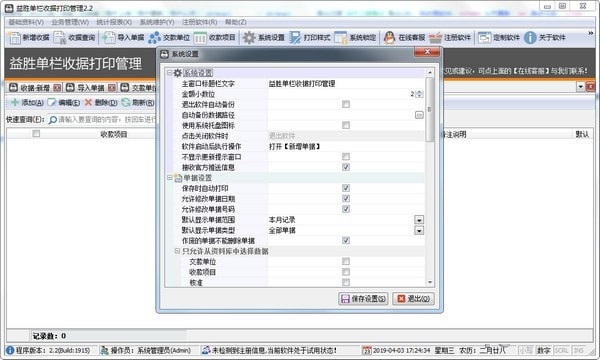Enable 使用系统托盘图标 checkbox
This screenshot has width=600, height=360.
(346, 125)
